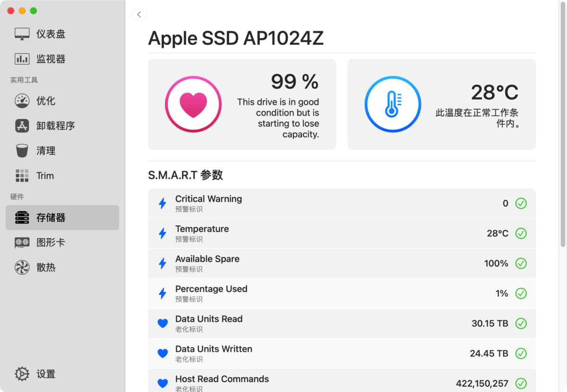Select the 清理 trash bin icon
The height and width of the screenshot is (392, 567).
point(22,151)
